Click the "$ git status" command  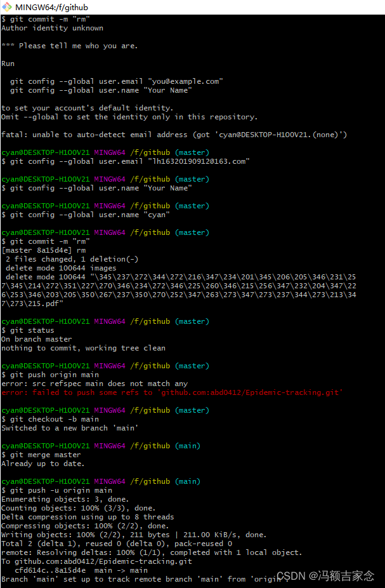(x=28, y=330)
